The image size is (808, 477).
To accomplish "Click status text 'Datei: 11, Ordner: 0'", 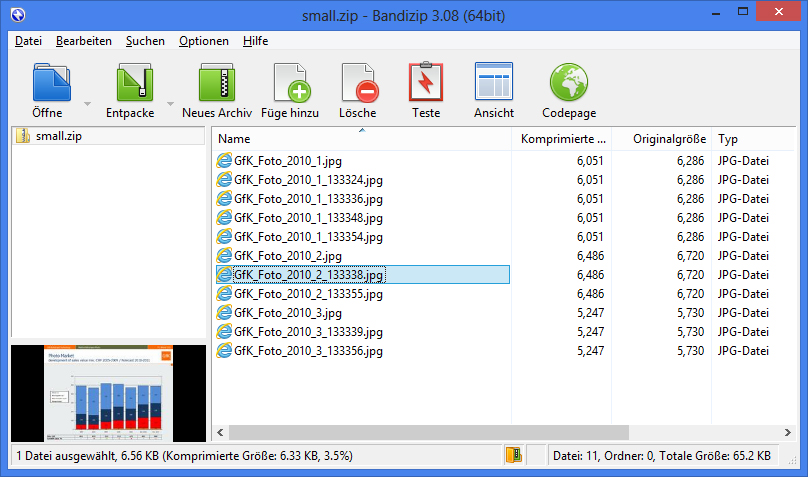I will [603, 456].
